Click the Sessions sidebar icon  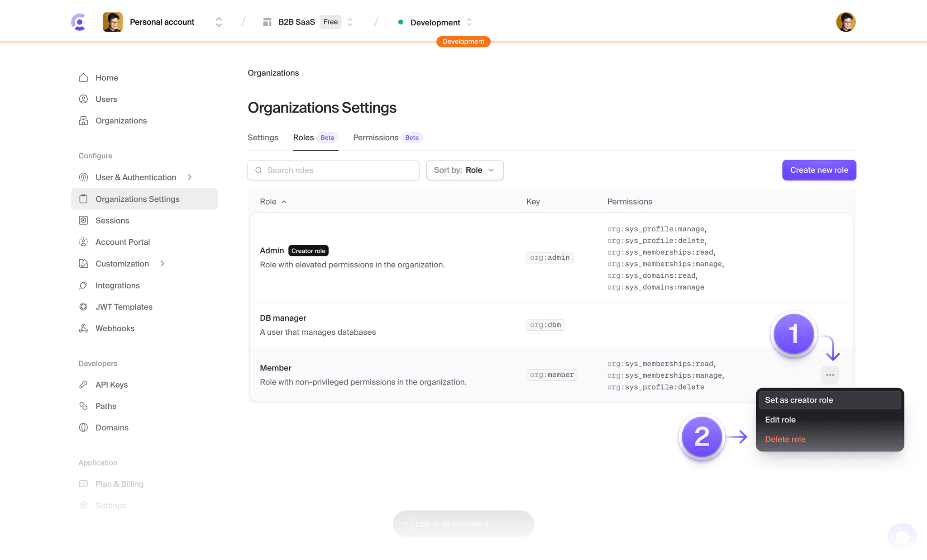(x=83, y=221)
